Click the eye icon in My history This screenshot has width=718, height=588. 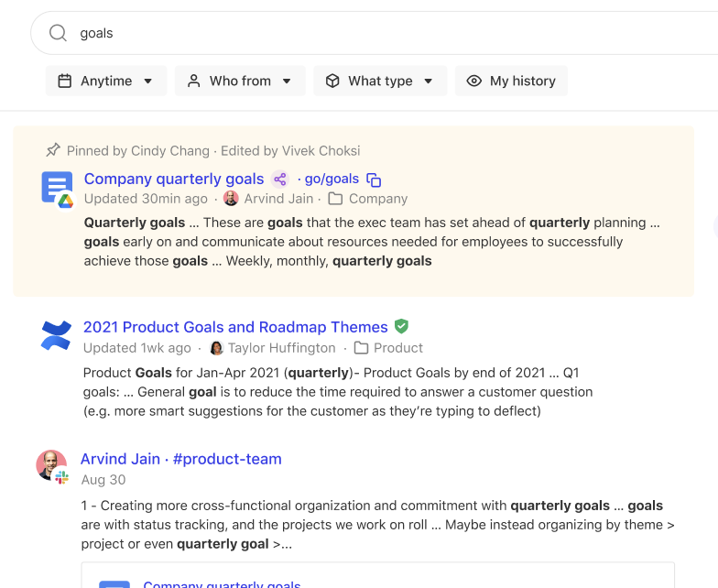[474, 81]
